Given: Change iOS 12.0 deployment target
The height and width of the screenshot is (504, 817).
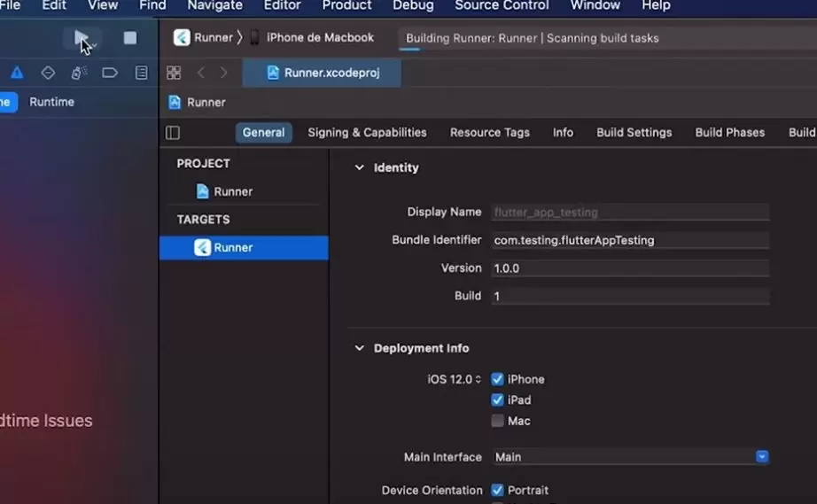Looking at the screenshot, I should [x=455, y=380].
